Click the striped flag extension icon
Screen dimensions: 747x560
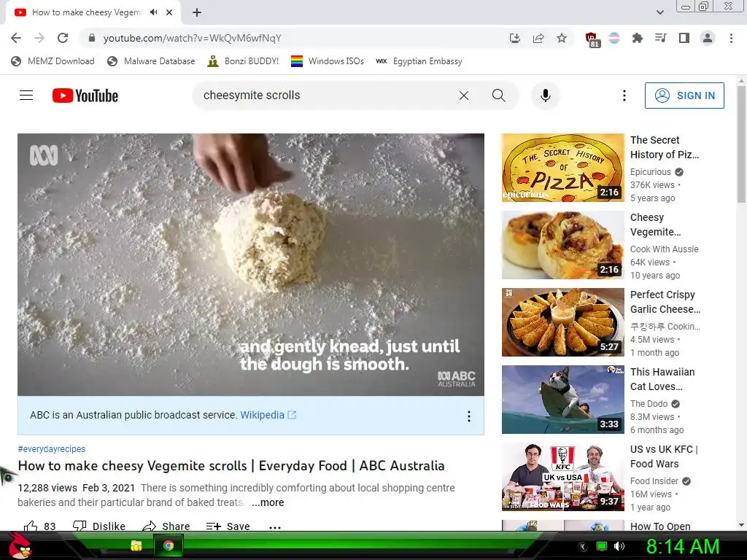click(x=614, y=38)
